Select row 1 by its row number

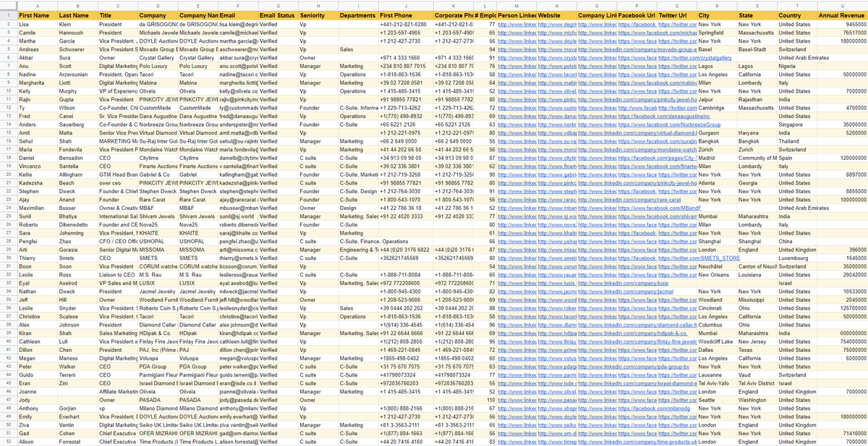pyautogui.click(x=8, y=15)
